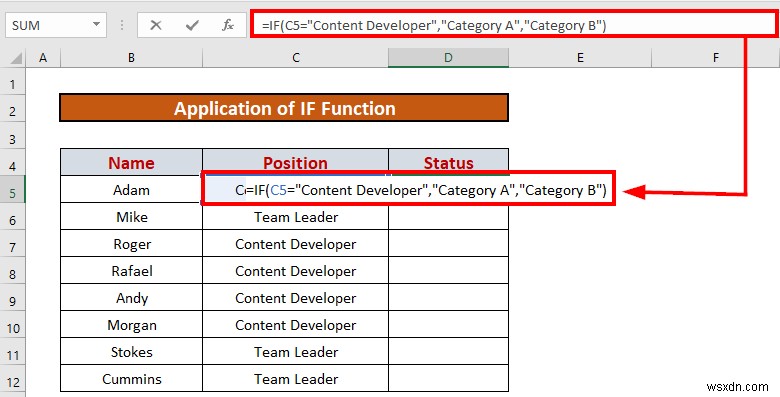This screenshot has width=780, height=397.
Task: Select column B header
Action: (x=131, y=58)
